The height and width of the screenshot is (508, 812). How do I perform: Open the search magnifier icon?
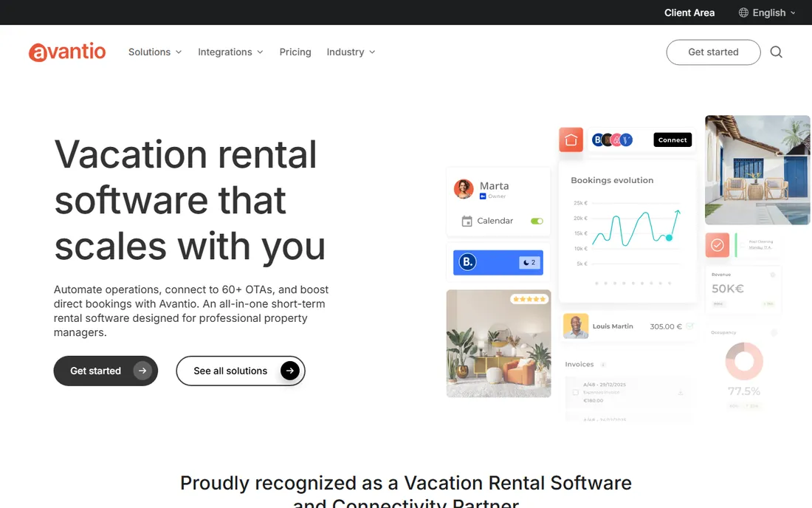(x=776, y=52)
